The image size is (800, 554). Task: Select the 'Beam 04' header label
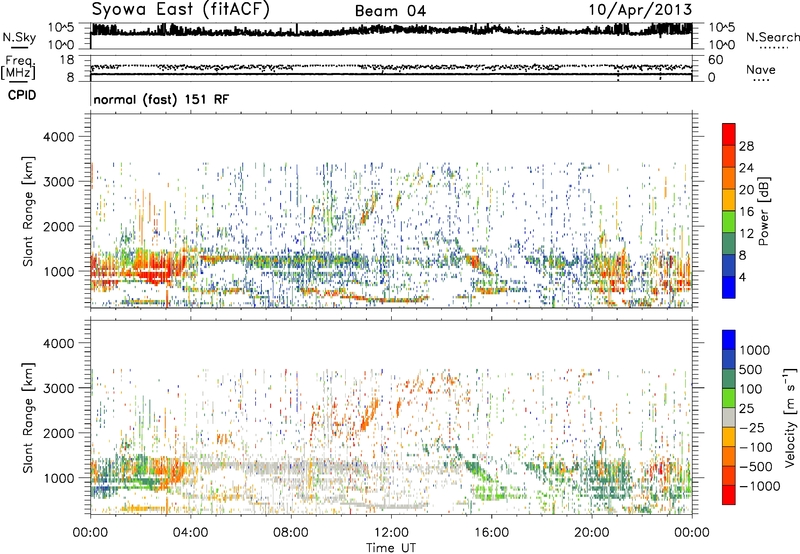(x=390, y=11)
